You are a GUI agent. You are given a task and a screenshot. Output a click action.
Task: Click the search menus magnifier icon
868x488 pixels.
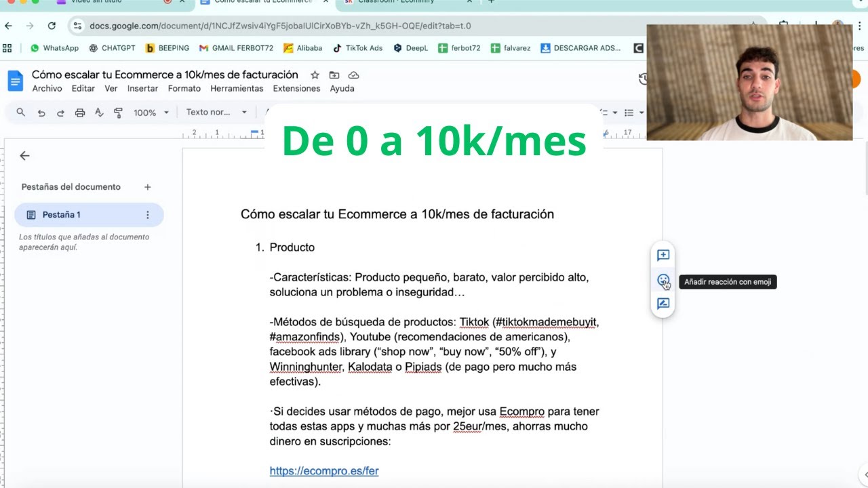click(x=21, y=113)
